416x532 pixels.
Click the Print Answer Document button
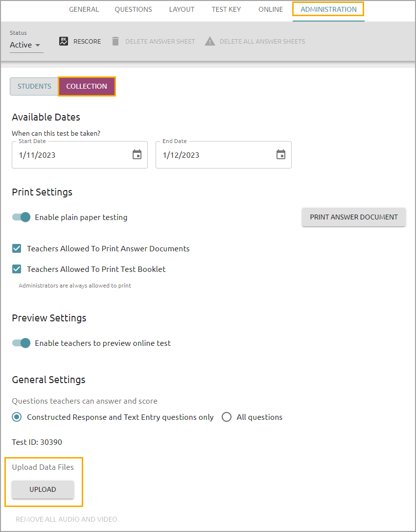pyautogui.click(x=354, y=217)
